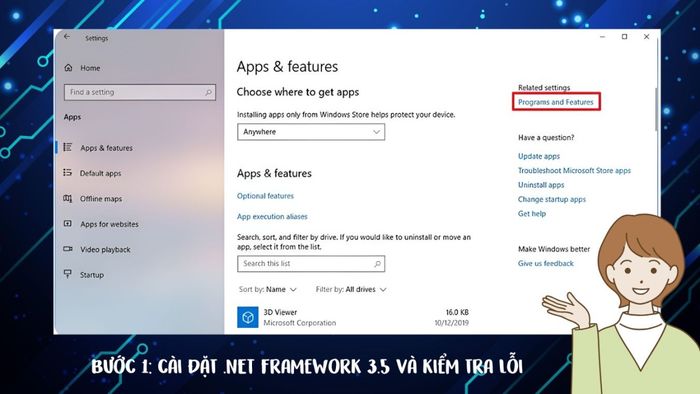This screenshot has width=700, height=394.
Task: Click the search magnifier in Find a setting
Action: (x=208, y=92)
